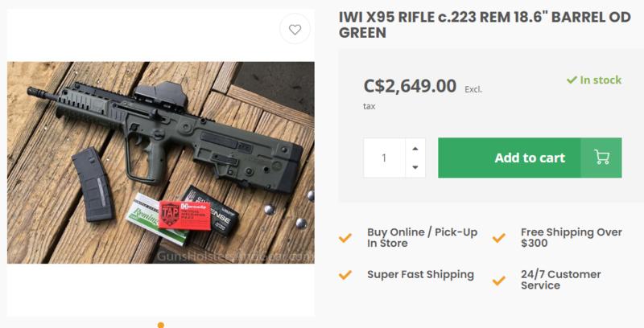Viewport: 644px width, 328px height.
Task: Click the Free Shipping Over $300 text
Action: pyautogui.click(x=571, y=238)
